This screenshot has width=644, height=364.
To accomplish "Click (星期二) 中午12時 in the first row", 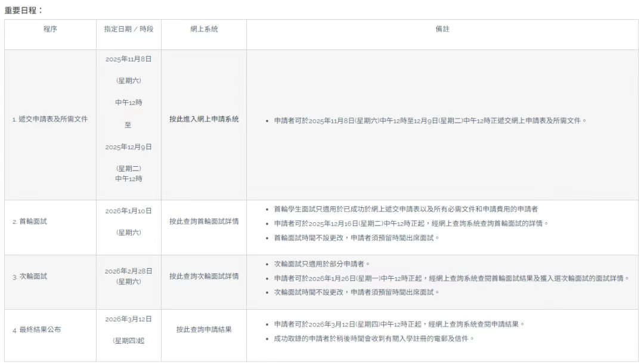I will click(129, 173).
